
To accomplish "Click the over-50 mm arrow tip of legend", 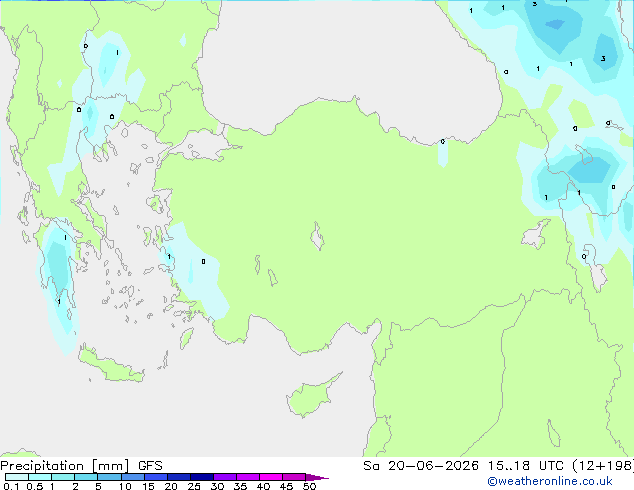I will pyautogui.click(x=317, y=477).
